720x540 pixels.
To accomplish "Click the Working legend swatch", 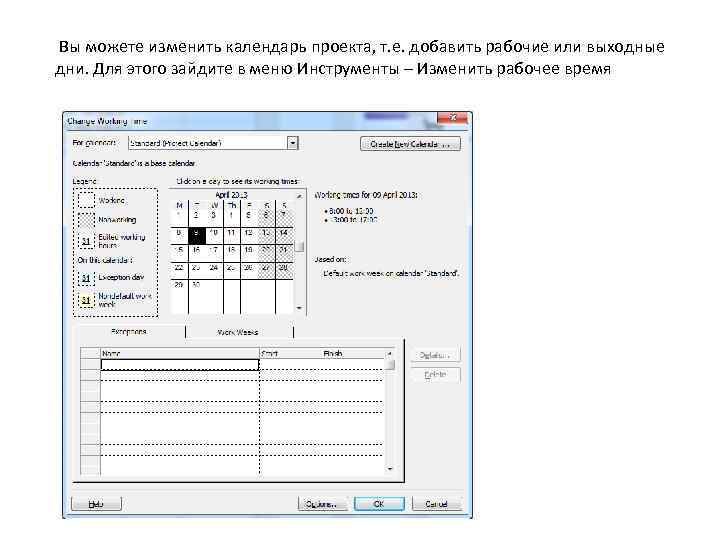I will pos(86,201).
